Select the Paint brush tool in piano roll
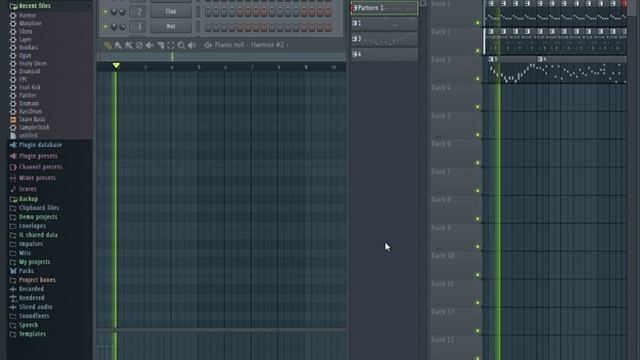Viewport: 640px width, 360px height. (x=118, y=45)
